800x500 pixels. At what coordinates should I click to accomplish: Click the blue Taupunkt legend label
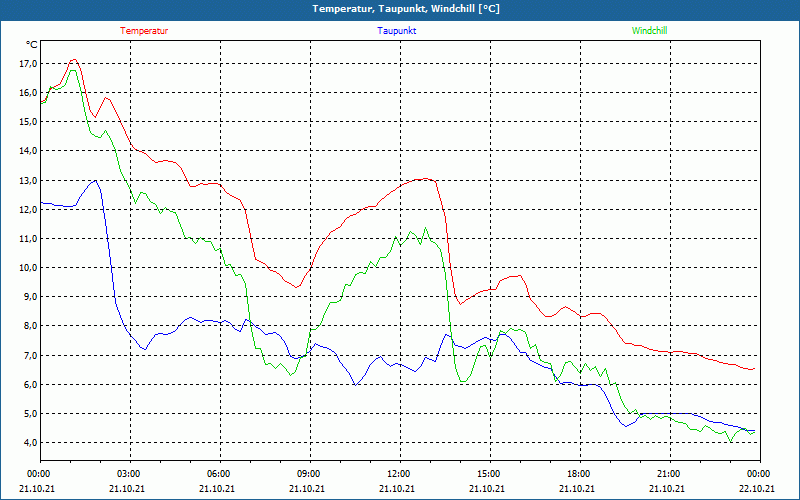396,31
